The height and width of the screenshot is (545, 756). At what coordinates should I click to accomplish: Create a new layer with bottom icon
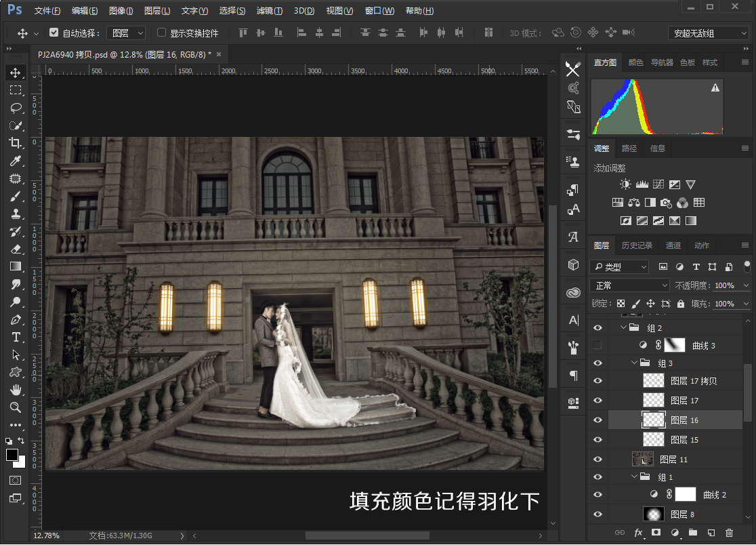coord(711,533)
